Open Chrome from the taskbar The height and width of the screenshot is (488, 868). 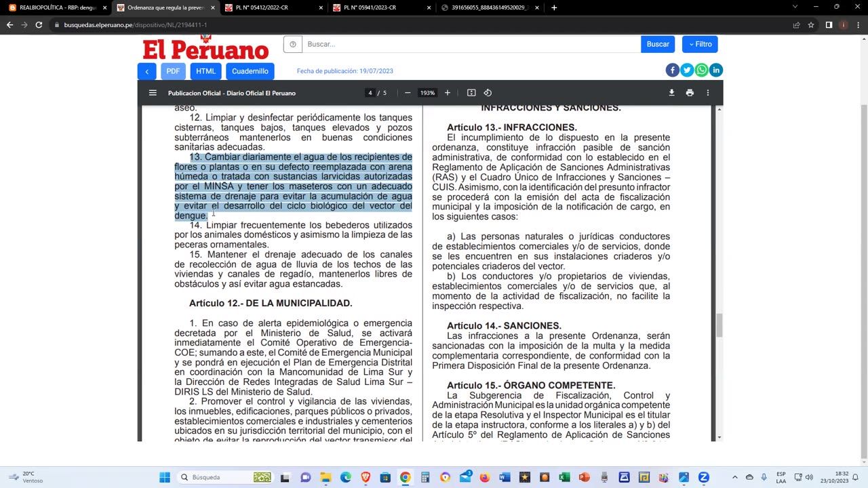pyautogui.click(x=405, y=477)
